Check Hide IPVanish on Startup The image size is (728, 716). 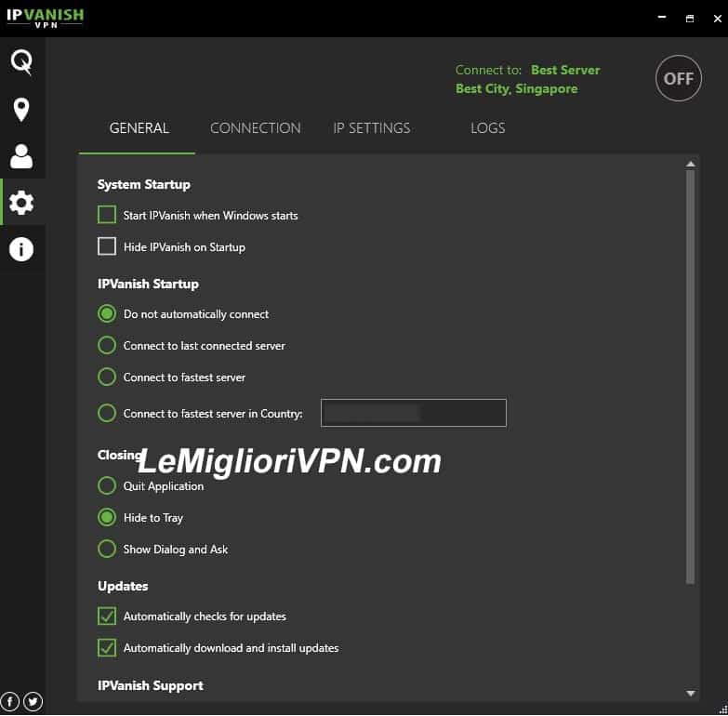pyautogui.click(x=107, y=246)
